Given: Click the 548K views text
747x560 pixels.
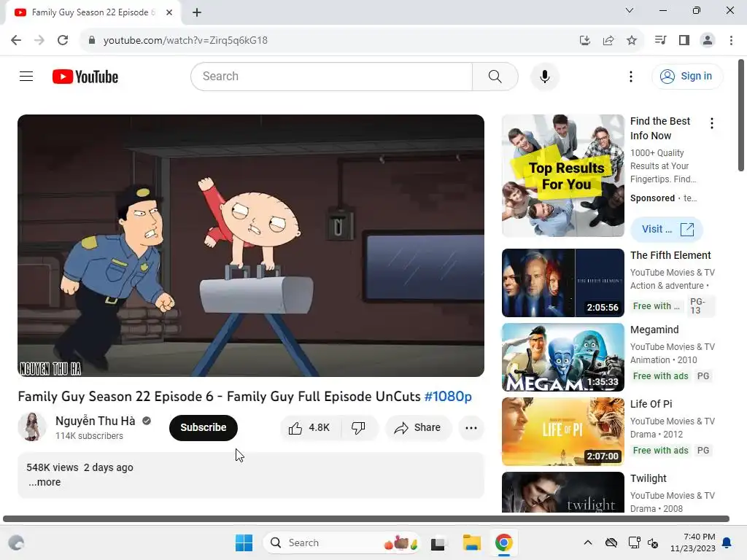Looking at the screenshot, I should coord(53,467).
